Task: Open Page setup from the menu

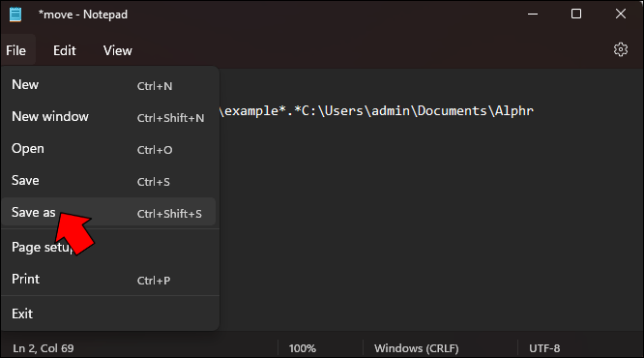Action: pos(109,247)
